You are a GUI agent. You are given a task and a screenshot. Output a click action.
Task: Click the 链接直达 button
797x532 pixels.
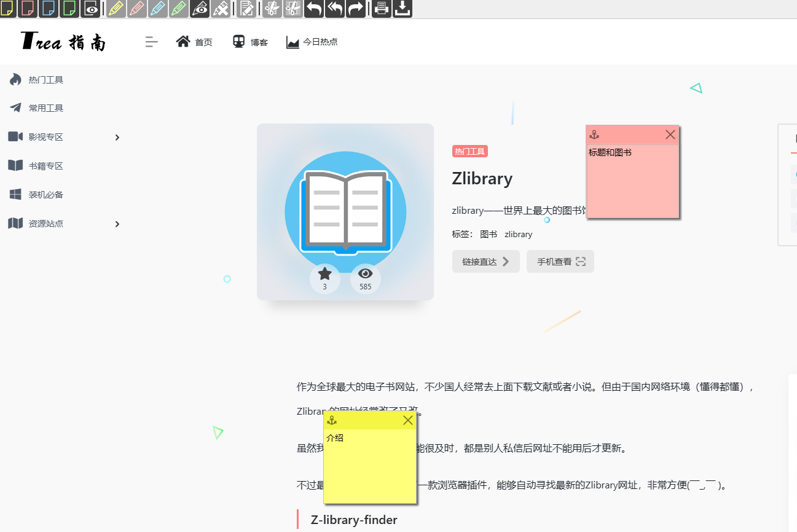485,261
